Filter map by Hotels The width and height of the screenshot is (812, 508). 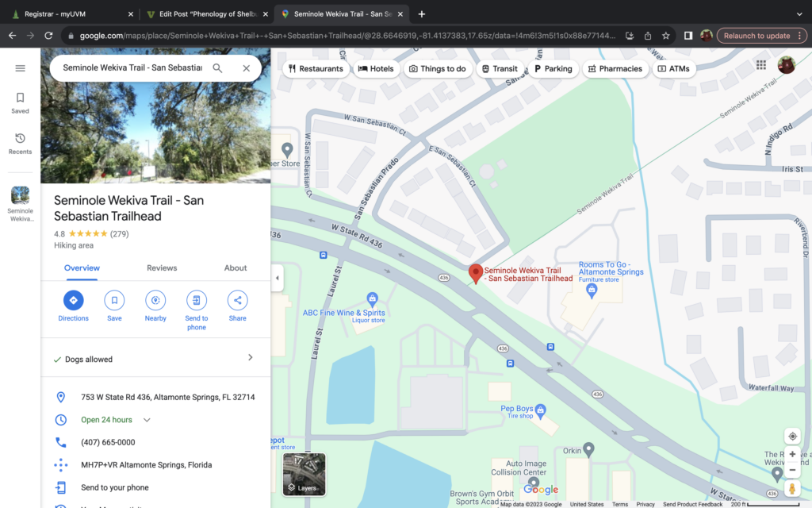click(376, 69)
